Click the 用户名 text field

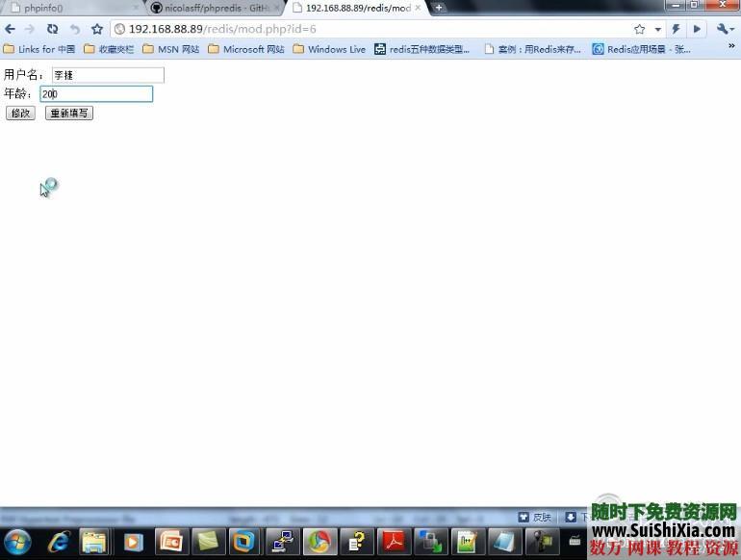(107, 75)
